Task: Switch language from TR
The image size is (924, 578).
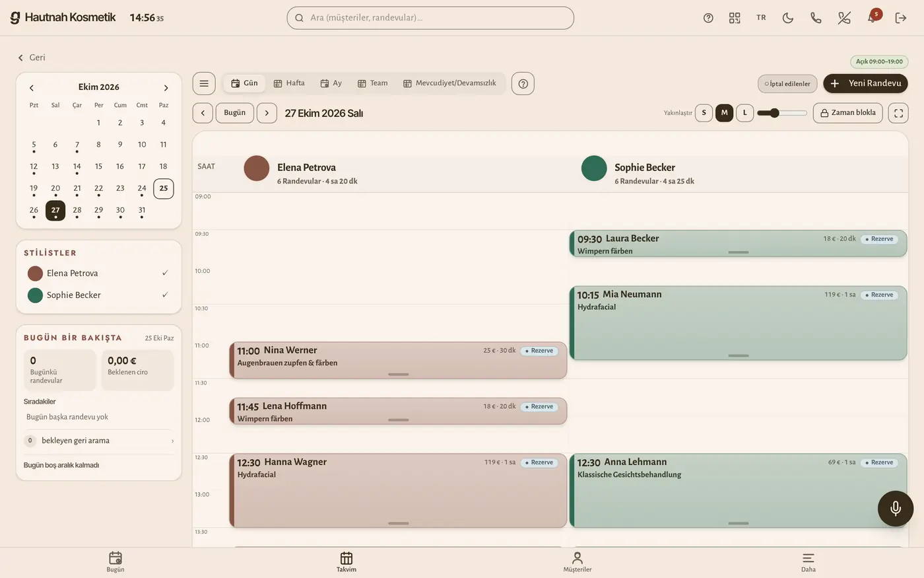Action: 761,18
